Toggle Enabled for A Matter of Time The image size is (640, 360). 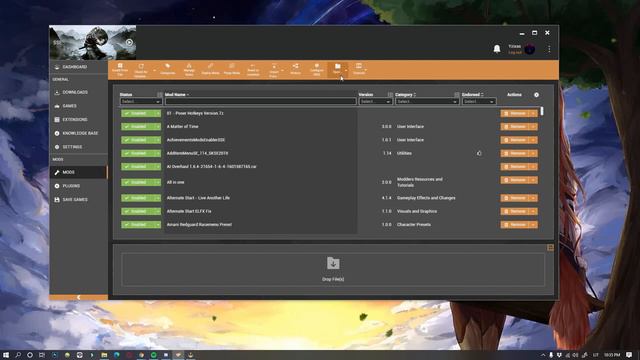click(141, 127)
